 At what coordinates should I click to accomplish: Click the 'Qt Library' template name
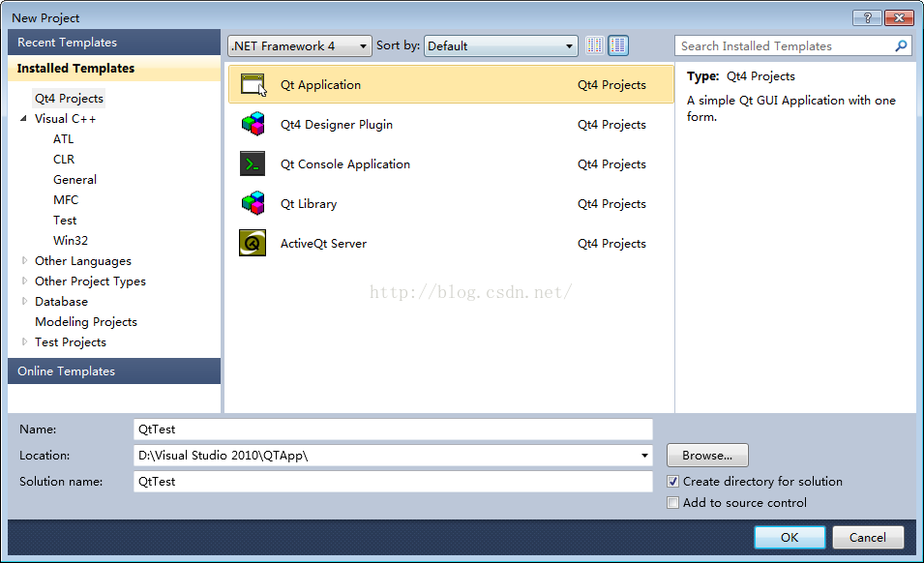(309, 204)
